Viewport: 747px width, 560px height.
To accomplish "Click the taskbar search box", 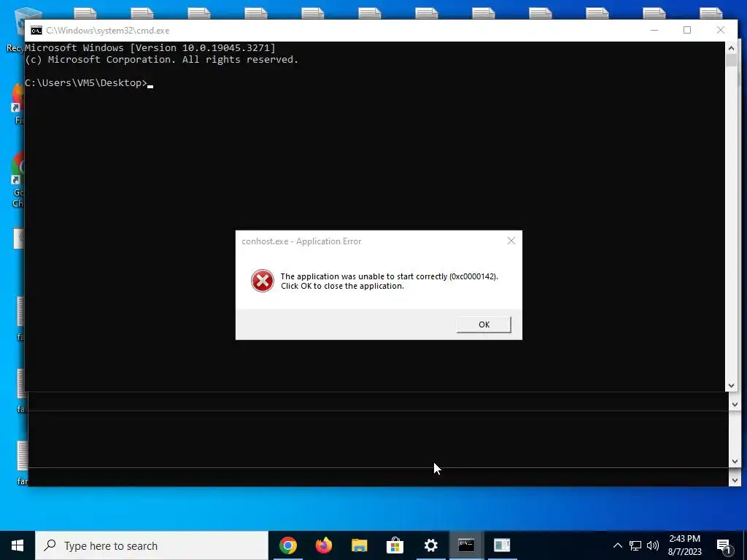I will pyautogui.click(x=152, y=545).
